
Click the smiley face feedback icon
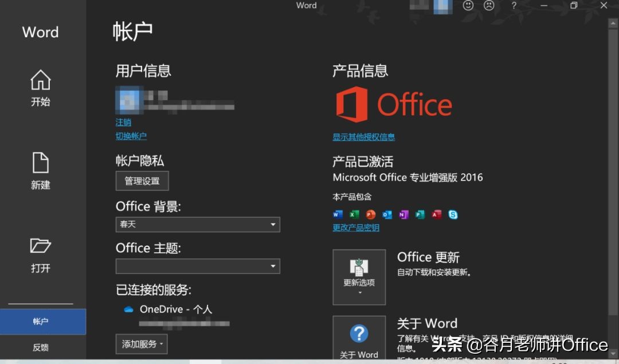point(468,6)
